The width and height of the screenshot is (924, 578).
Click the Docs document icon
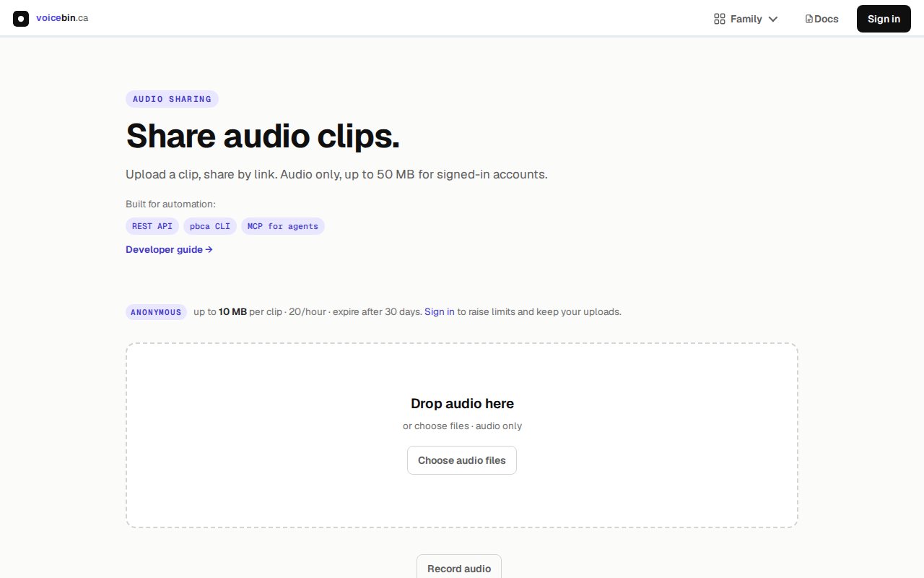(x=809, y=19)
